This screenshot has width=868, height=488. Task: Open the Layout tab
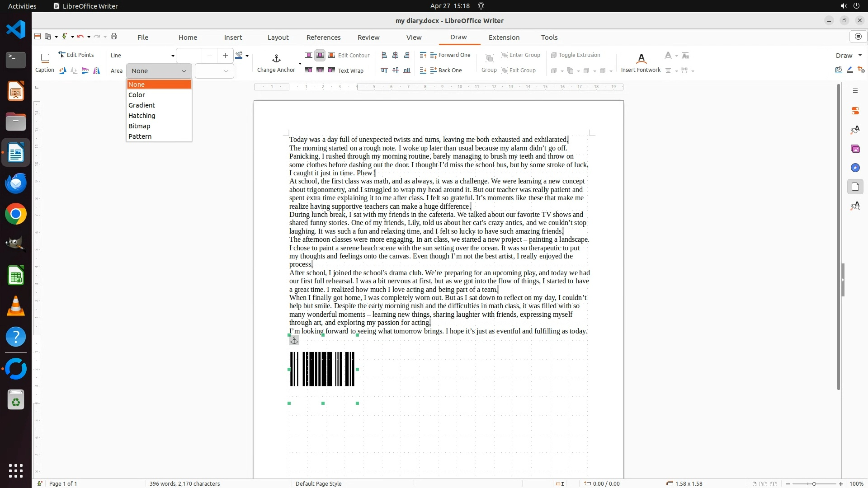[278, 38]
